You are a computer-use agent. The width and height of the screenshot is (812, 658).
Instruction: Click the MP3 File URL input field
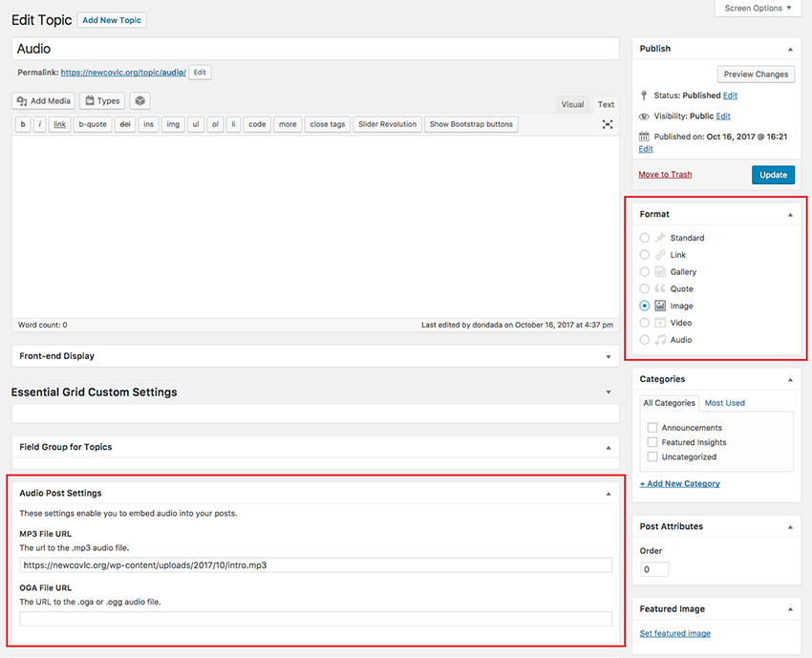[x=316, y=565]
